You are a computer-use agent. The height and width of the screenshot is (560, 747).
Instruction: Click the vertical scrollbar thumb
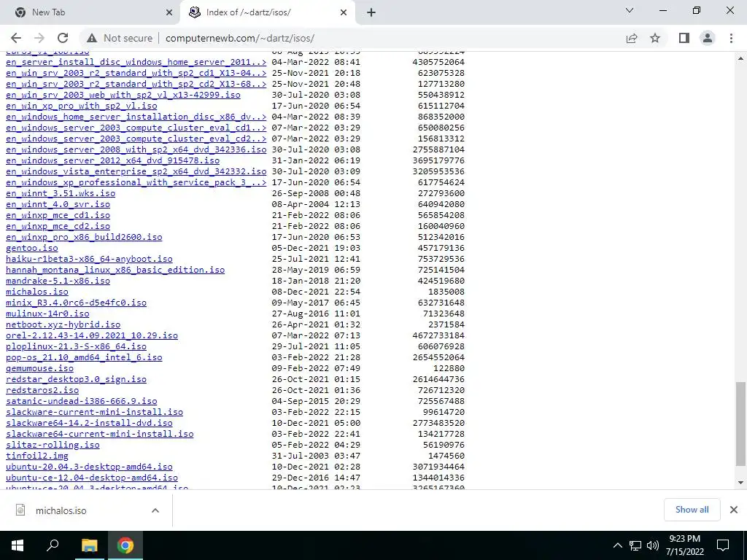coord(741,424)
